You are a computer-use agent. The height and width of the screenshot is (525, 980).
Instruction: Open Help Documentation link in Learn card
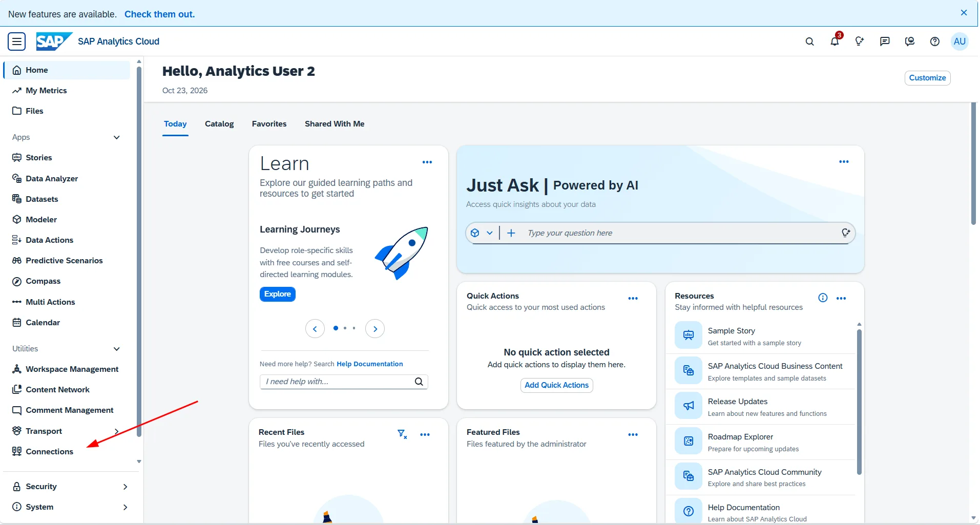(369, 364)
